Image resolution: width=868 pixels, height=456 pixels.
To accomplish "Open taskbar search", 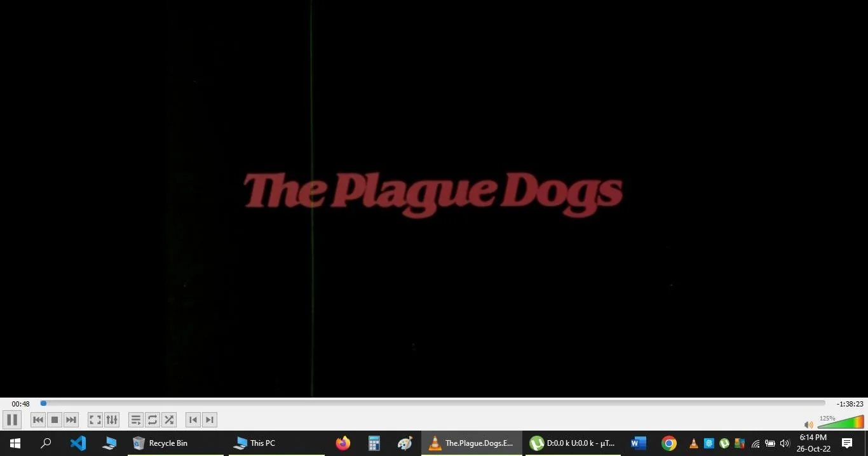I will click(x=46, y=443).
